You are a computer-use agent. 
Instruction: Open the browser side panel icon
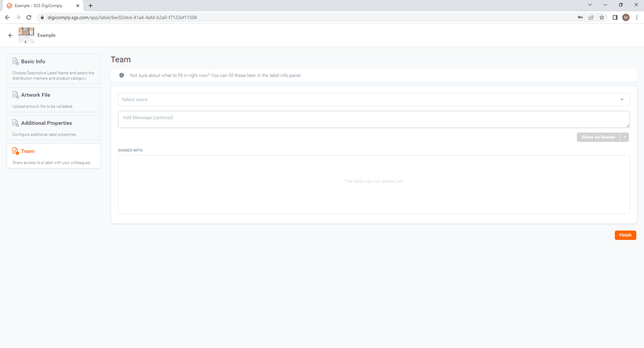[x=615, y=17]
